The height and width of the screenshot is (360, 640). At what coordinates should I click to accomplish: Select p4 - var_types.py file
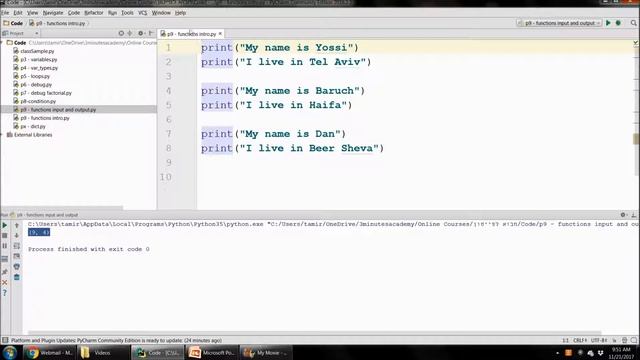[39, 68]
